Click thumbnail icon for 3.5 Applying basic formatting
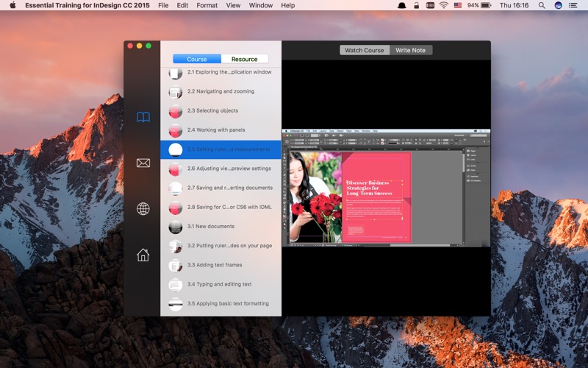 tap(175, 304)
